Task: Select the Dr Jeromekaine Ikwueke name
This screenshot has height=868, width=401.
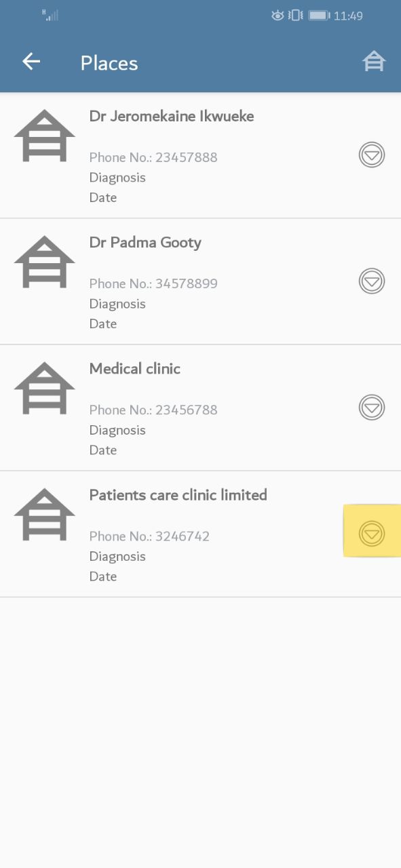Action: coord(172,116)
